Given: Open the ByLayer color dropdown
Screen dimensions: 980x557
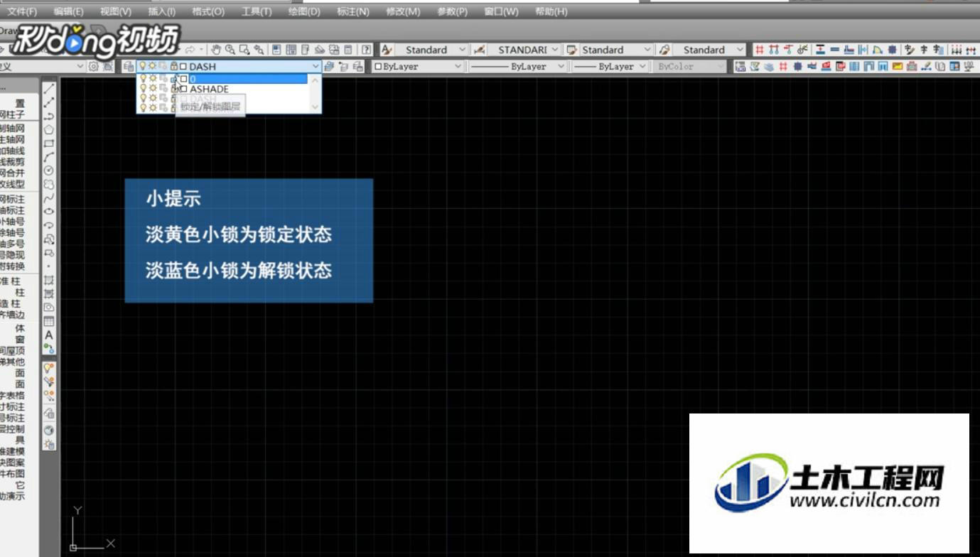Looking at the screenshot, I should (x=457, y=66).
